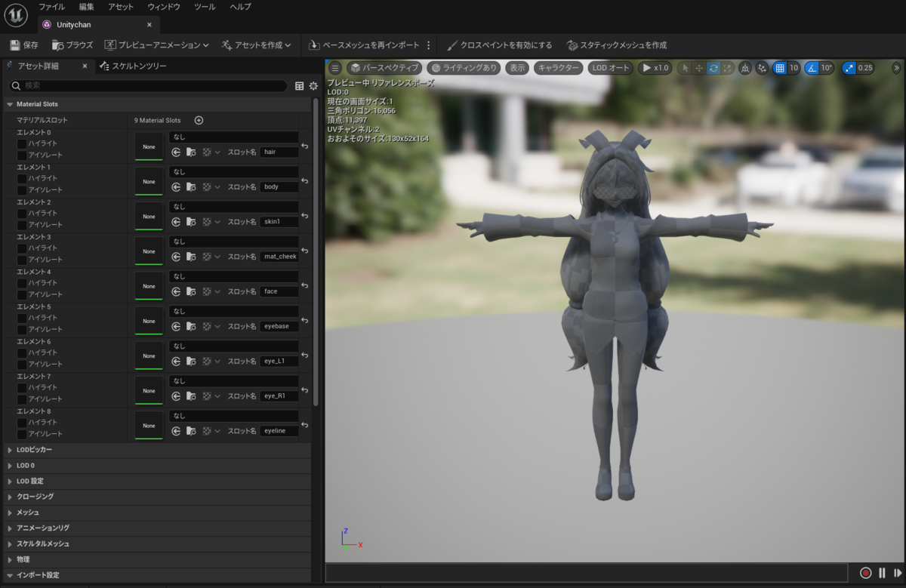Use selected asset arrow for eye_R1 slot

(176, 396)
